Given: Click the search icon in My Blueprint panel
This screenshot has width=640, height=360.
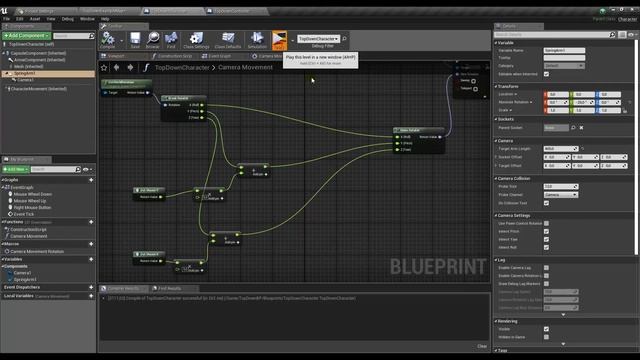Looking at the screenshot, I should [x=78, y=169].
